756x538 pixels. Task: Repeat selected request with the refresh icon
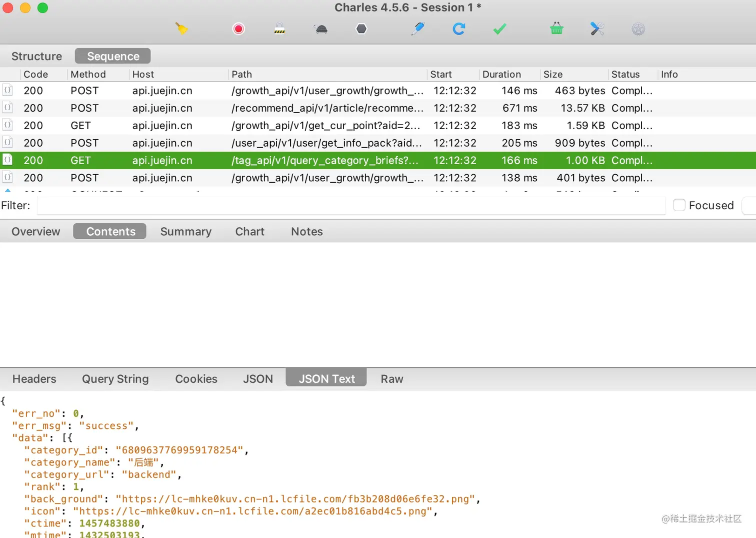pos(458,29)
